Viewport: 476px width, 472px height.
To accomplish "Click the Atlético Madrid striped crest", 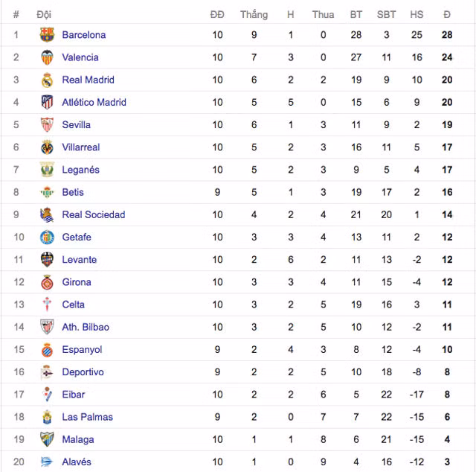I will (x=47, y=102).
